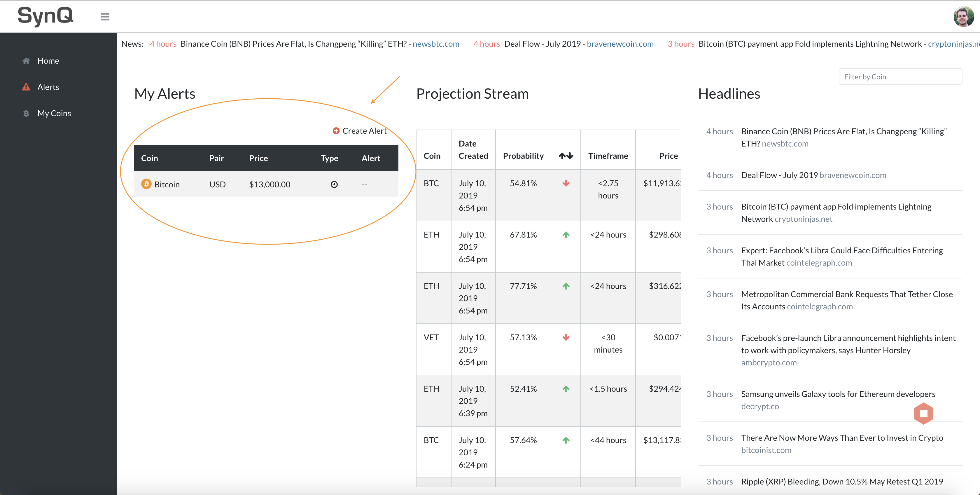Viewport: 980px width, 495px height.
Task: Click the Home house icon
Action: click(x=26, y=60)
